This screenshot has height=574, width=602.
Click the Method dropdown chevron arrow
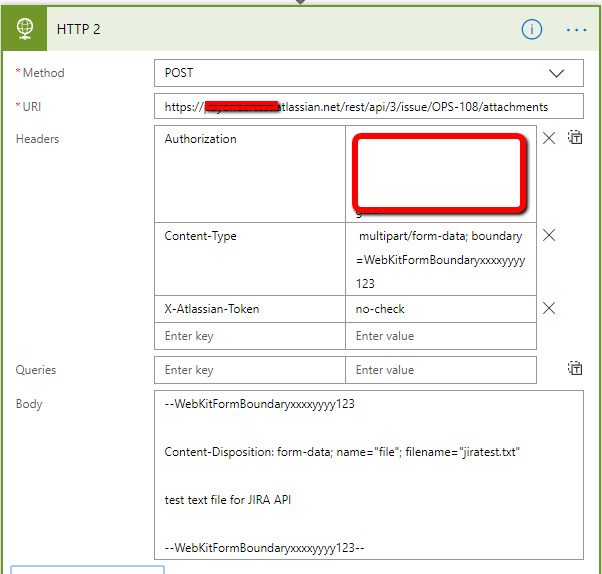click(x=556, y=73)
